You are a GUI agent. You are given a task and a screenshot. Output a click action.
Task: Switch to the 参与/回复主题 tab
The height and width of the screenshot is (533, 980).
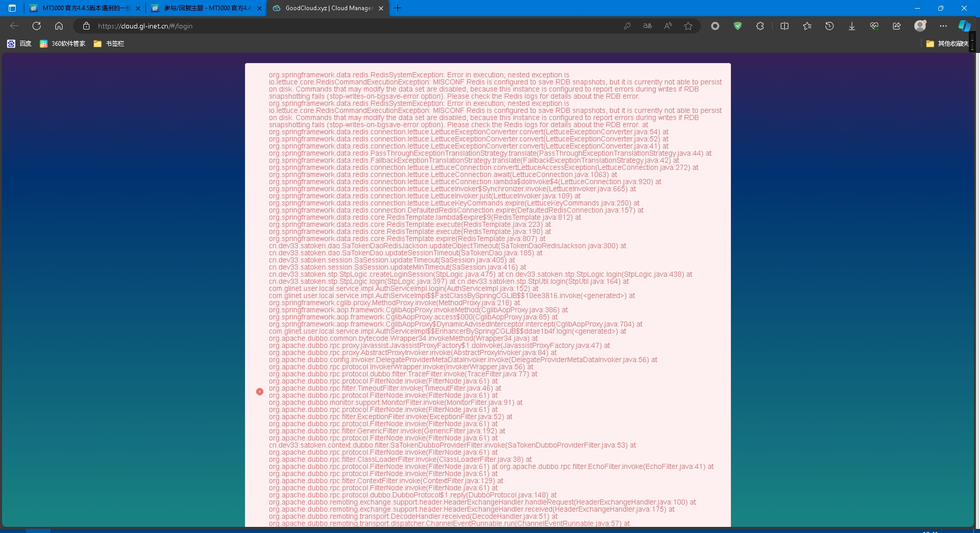pyautogui.click(x=206, y=8)
